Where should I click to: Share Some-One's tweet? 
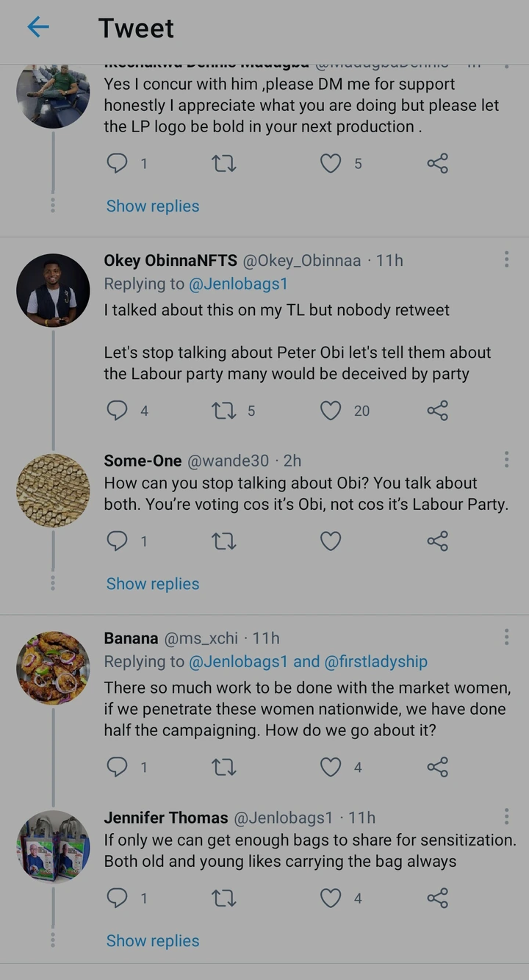click(437, 541)
